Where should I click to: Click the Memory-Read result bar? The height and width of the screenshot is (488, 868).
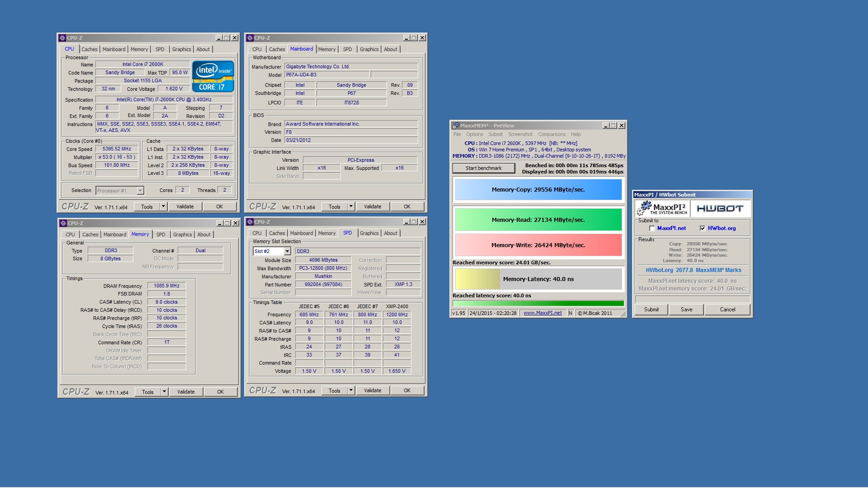[538, 220]
